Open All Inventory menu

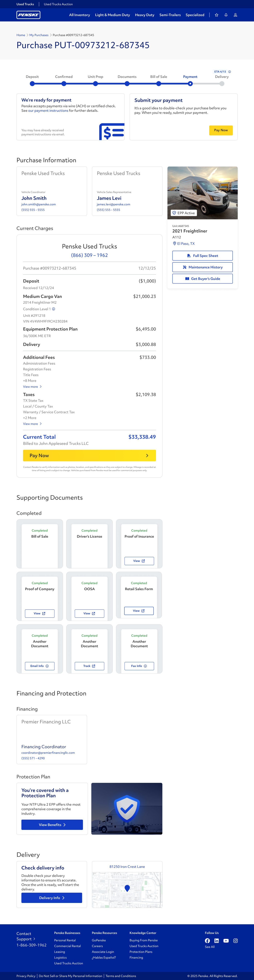tap(79, 15)
